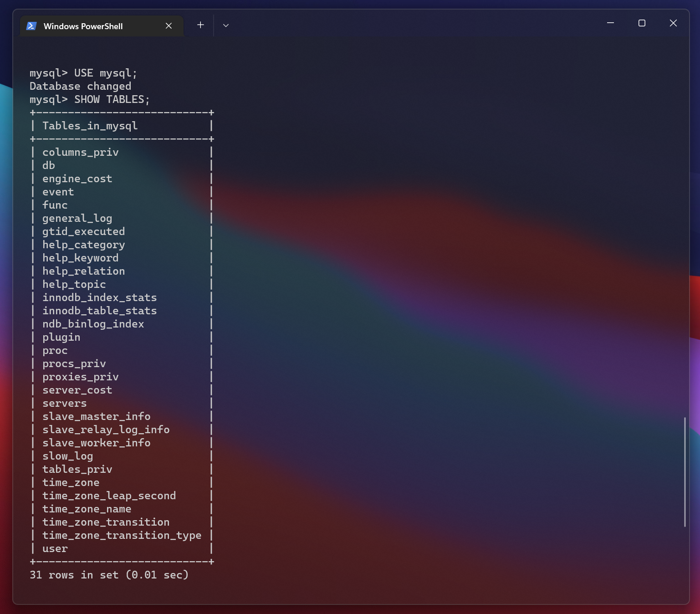Select the Windows PowerShell tab

click(x=83, y=26)
